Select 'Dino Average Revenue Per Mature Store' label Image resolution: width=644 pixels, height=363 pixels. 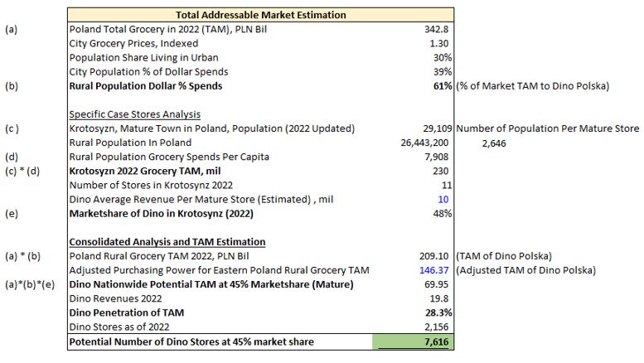(201, 200)
